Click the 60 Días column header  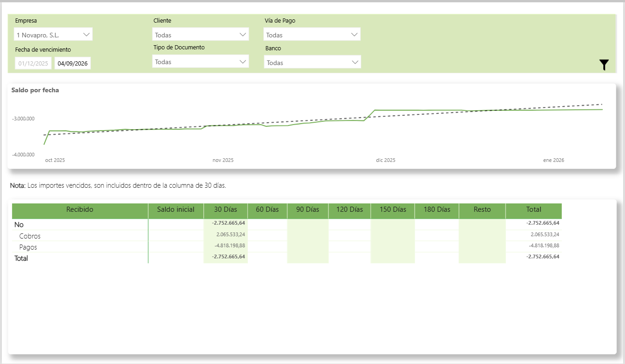(x=267, y=209)
